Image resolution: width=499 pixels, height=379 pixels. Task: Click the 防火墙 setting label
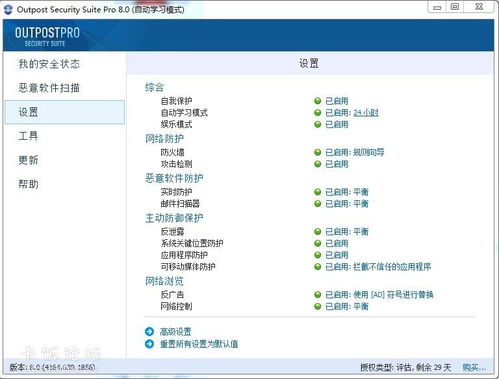pyautogui.click(x=172, y=152)
